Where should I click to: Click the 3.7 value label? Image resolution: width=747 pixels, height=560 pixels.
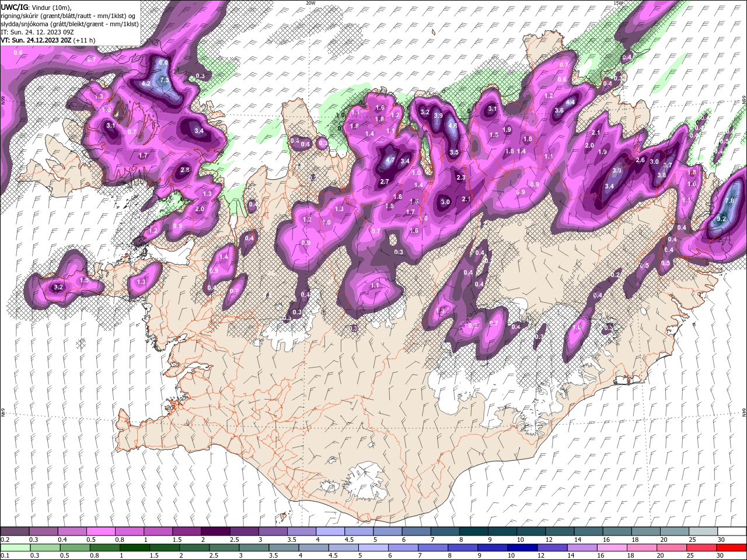668,165
